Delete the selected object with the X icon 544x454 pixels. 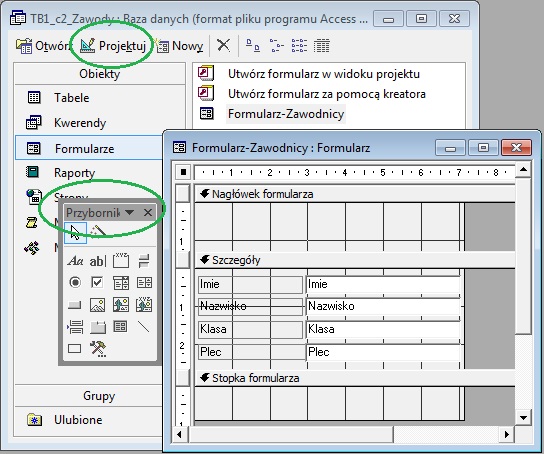[223, 45]
